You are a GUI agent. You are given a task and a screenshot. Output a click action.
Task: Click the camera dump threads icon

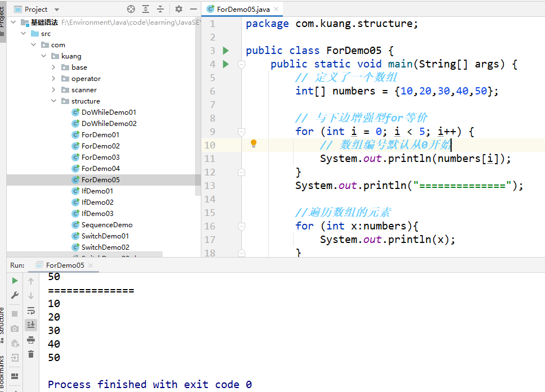click(x=15, y=328)
